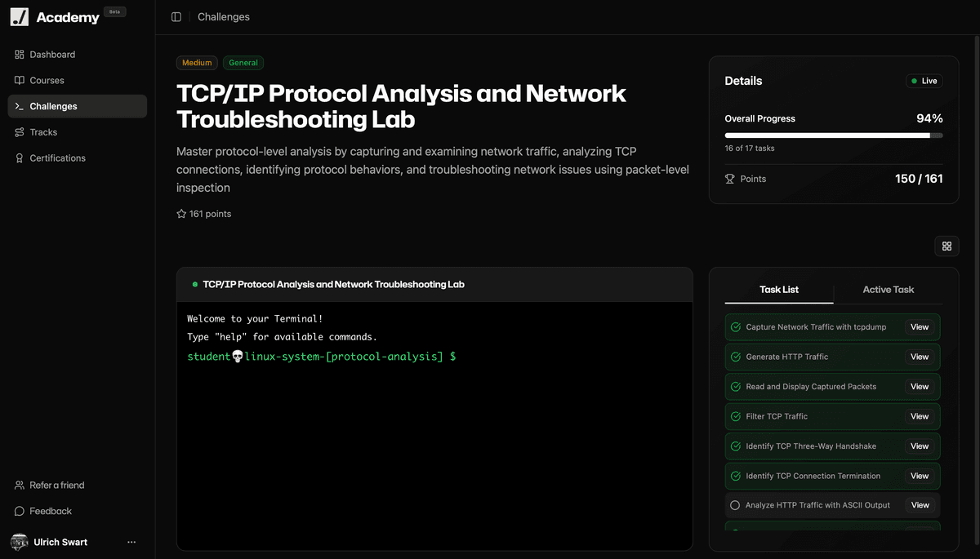This screenshot has height=559, width=980.
Task: Click the star icon beside 161 points
Action: pos(181,214)
